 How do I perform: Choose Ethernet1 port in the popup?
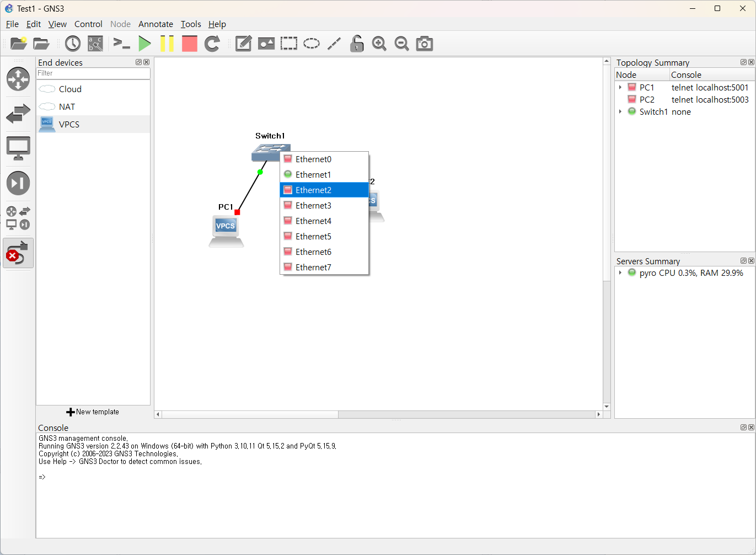[x=324, y=175]
